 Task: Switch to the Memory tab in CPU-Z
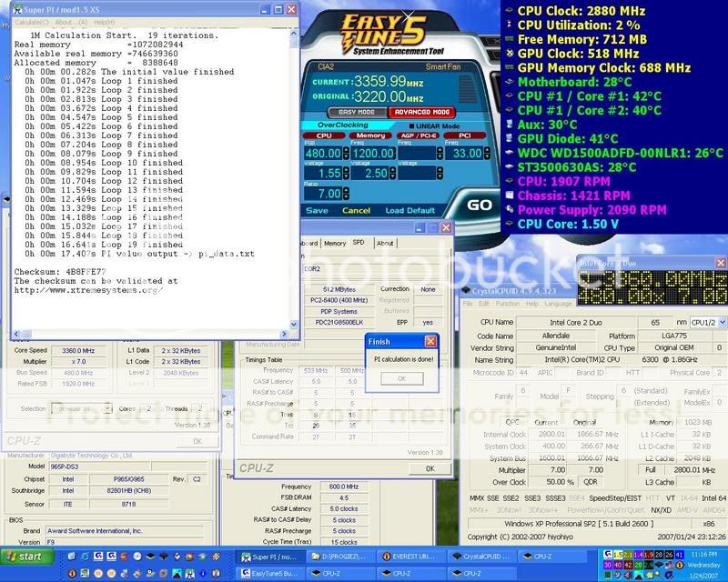335,243
